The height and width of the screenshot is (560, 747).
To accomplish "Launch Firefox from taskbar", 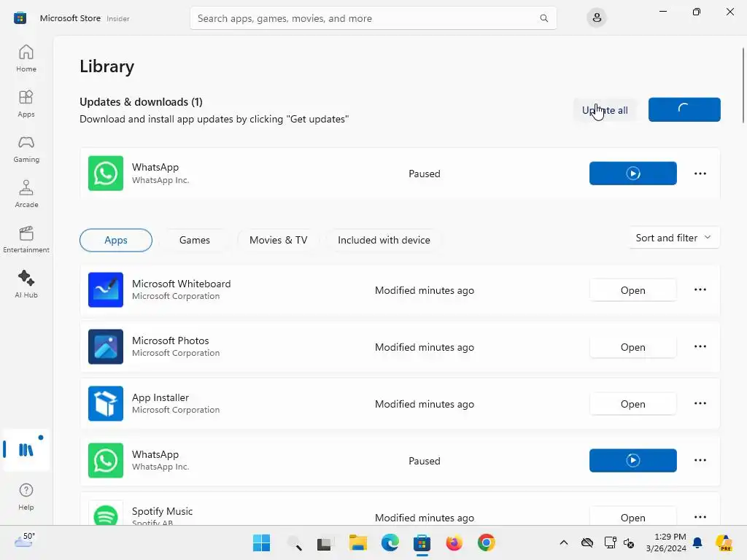I will coord(454,542).
